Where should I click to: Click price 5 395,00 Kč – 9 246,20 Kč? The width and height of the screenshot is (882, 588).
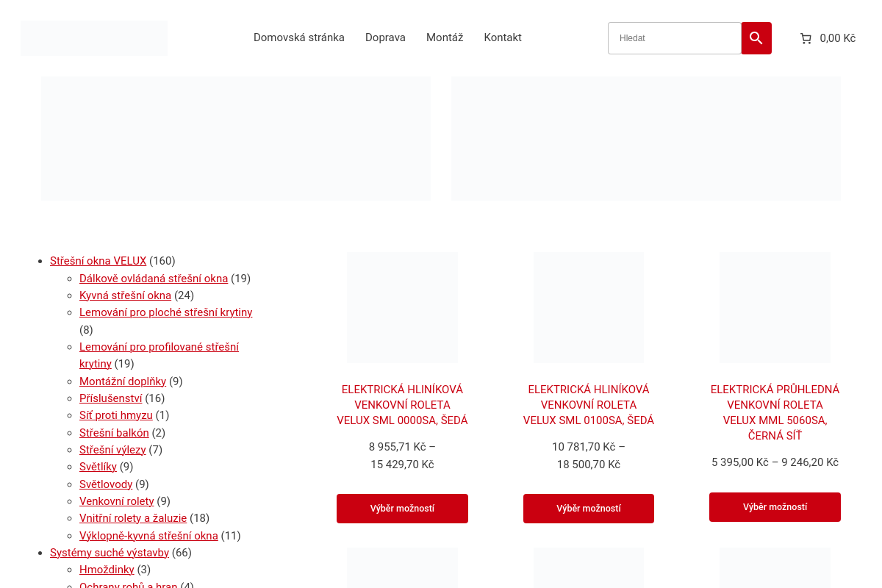click(775, 462)
